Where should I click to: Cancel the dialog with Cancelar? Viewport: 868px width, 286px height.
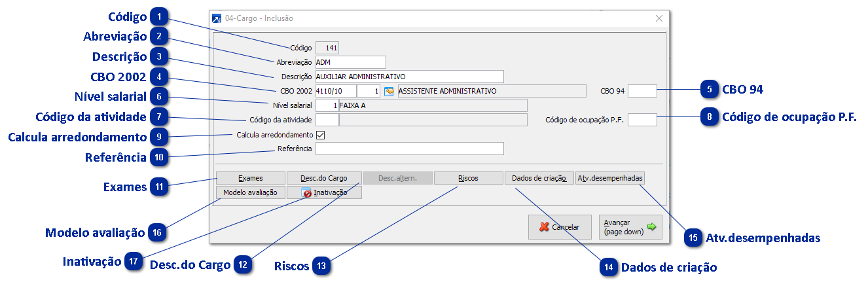pyautogui.click(x=559, y=227)
